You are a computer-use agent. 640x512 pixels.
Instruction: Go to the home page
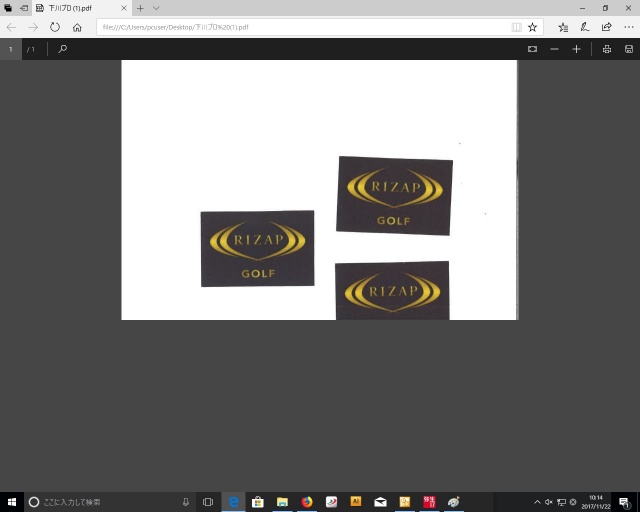77,27
